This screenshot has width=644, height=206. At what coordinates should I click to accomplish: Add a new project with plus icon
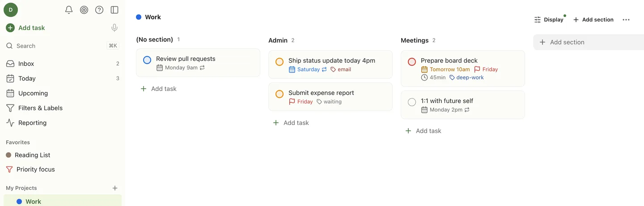[115, 188]
